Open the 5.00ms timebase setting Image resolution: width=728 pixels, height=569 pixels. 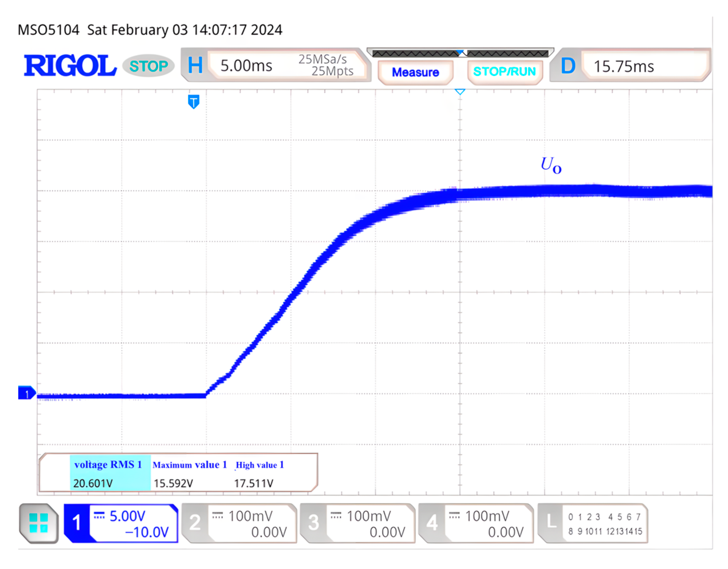point(247,66)
